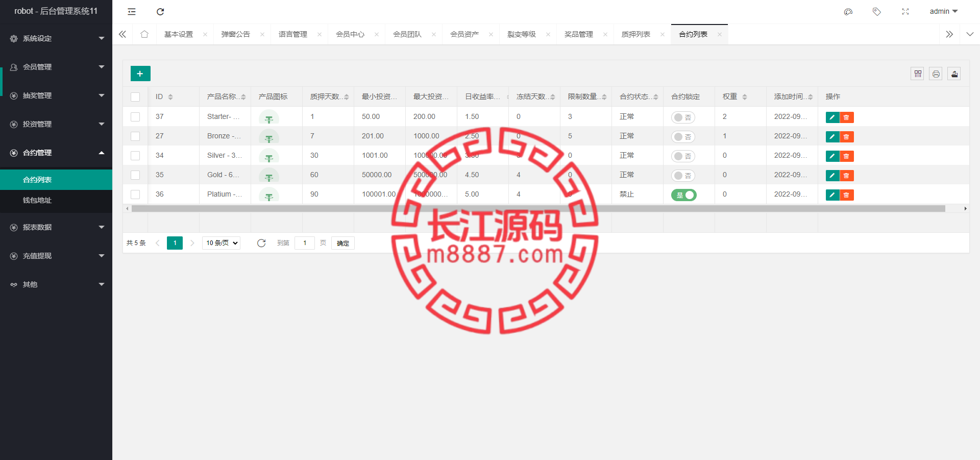Click 确定 to jump to page
Image resolution: width=980 pixels, height=460 pixels.
tap(343, 243)
